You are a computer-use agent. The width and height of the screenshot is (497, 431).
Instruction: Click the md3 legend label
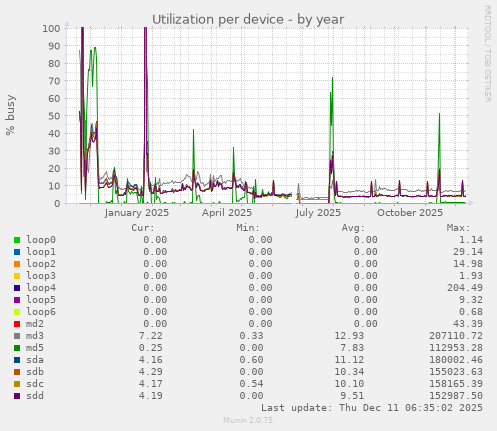(x=35, y=336)
